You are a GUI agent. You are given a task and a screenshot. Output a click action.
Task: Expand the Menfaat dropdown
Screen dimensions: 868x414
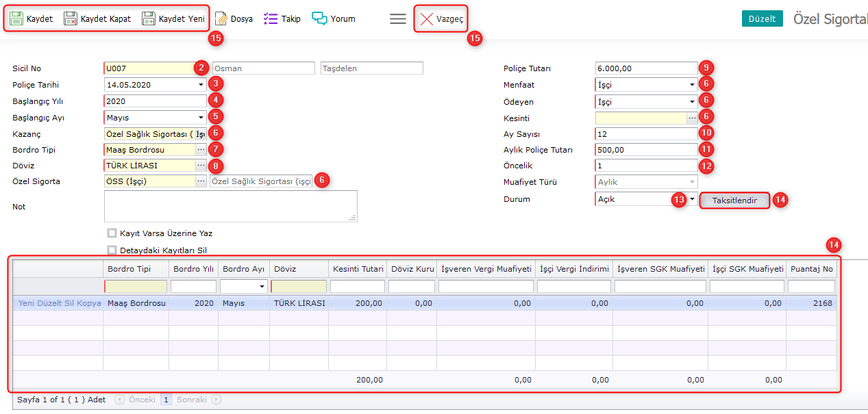[692, 86]
